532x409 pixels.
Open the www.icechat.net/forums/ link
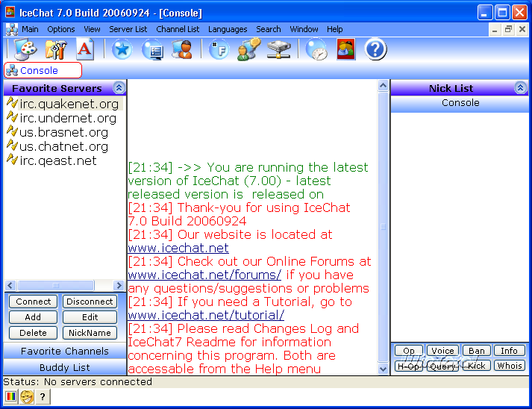[x=204, y=275]
